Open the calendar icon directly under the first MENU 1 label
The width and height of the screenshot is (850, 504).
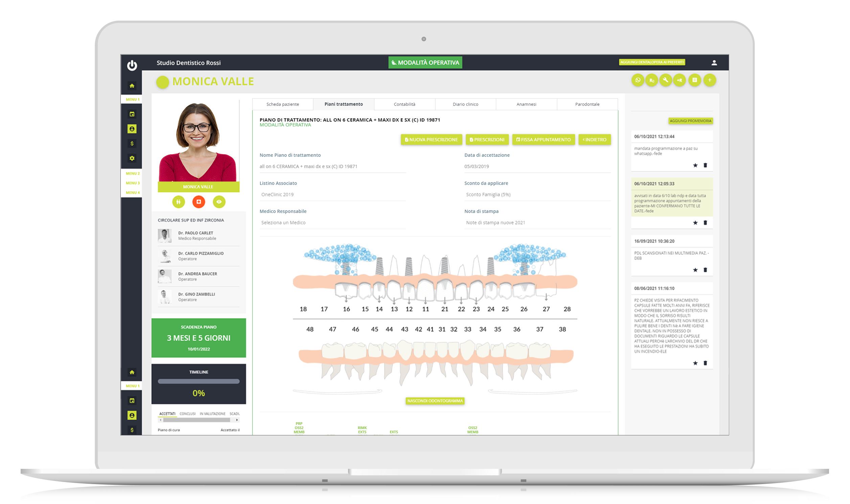[x=132, y=114]
